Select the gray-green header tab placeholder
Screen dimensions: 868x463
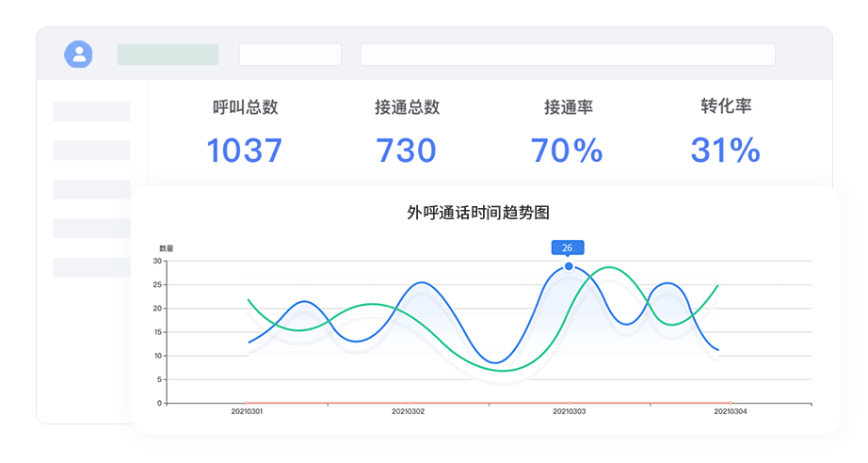point(168,55)
